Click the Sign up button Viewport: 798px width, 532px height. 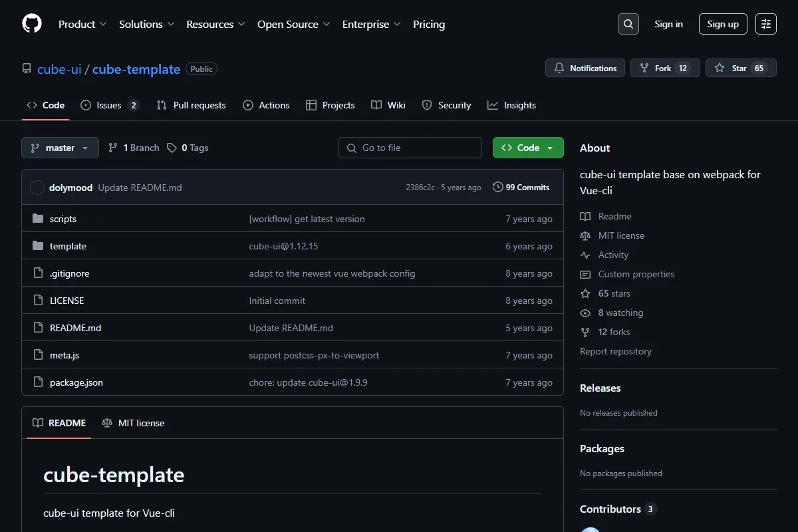tap(723, 24)
